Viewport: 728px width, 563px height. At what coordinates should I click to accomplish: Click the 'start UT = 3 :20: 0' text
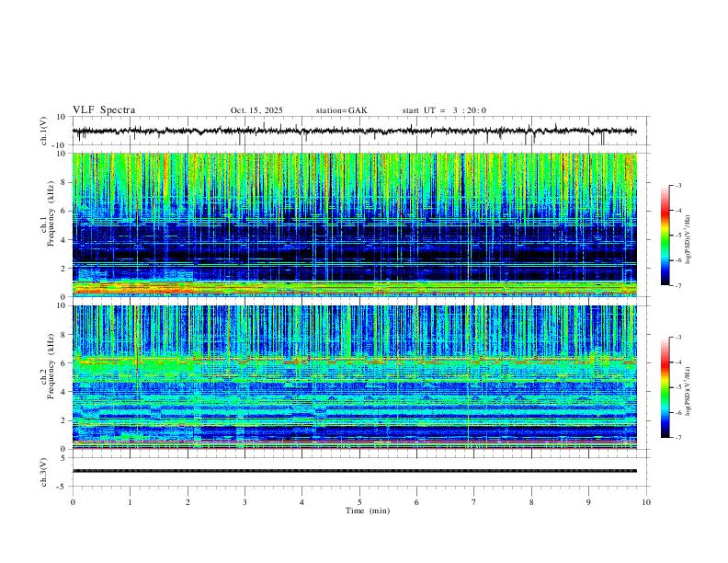tap(444, 110)
